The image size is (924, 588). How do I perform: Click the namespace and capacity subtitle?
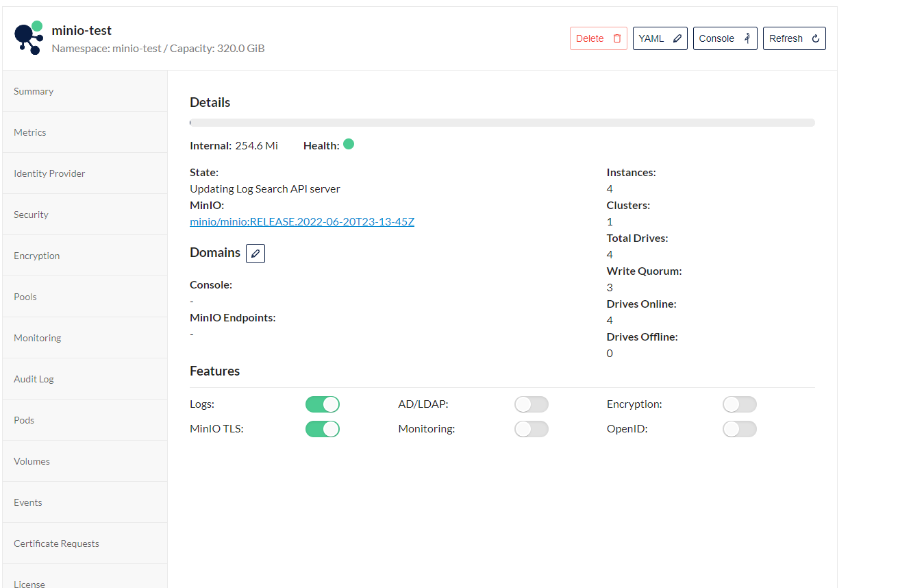158,49
